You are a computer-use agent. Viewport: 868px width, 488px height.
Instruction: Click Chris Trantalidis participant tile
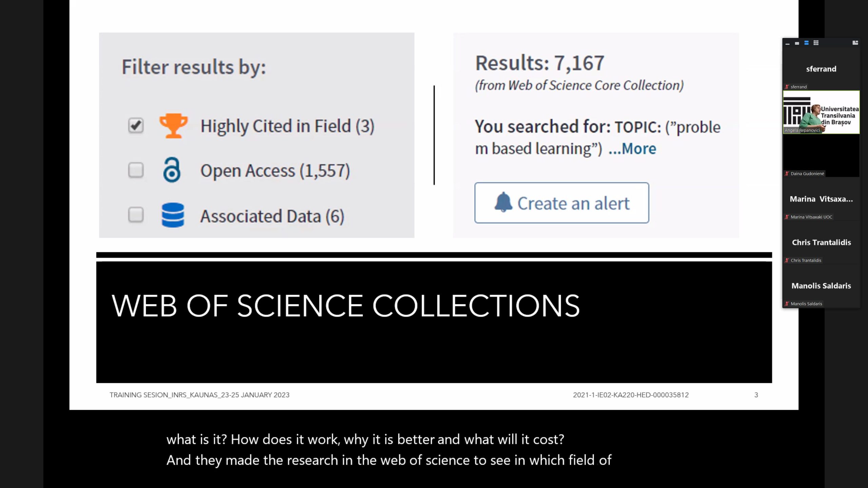point(821,243)
